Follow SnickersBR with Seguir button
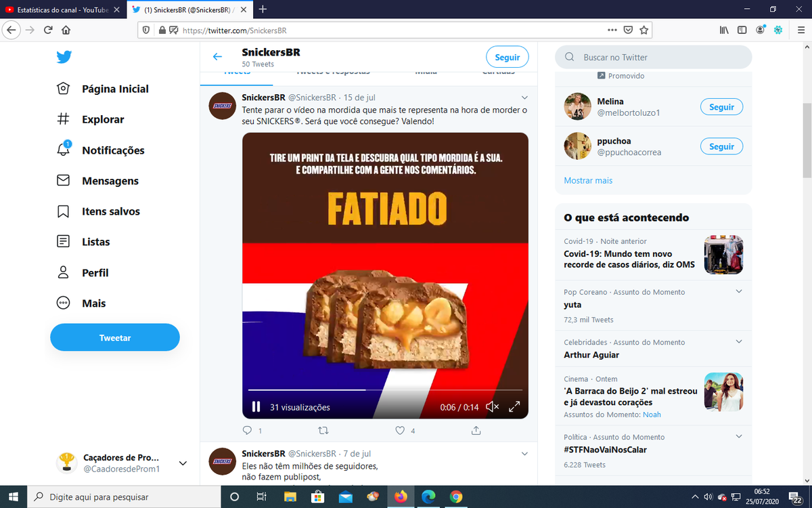The height and width of the screenshot is (508, 812). pyautogui.click(x=507, y=58)
